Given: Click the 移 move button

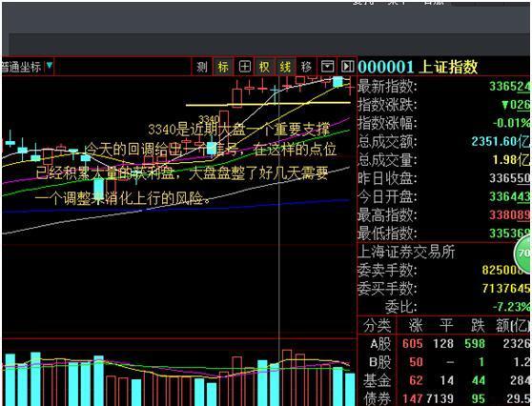Looking at the screenshot, I should (x=306, y=67).
